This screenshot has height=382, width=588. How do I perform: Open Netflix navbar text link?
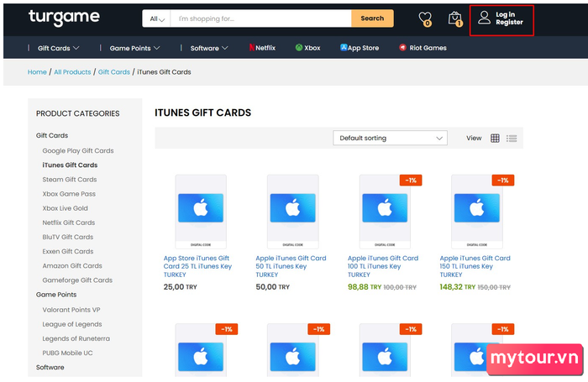[265, 48]
